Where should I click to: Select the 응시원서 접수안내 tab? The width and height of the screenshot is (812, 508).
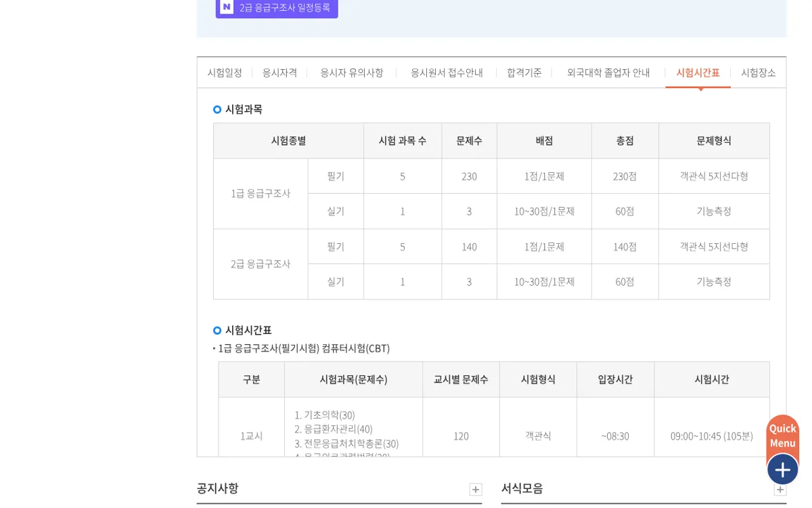447,72
